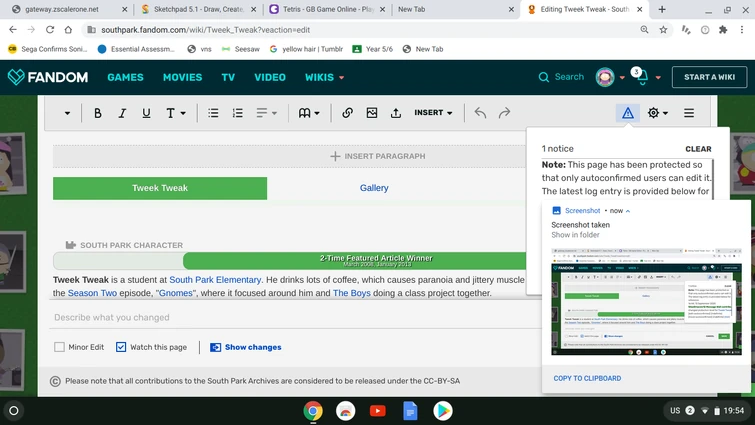
Task: Open the text style T dropdown
Action: tap(176, 113)
